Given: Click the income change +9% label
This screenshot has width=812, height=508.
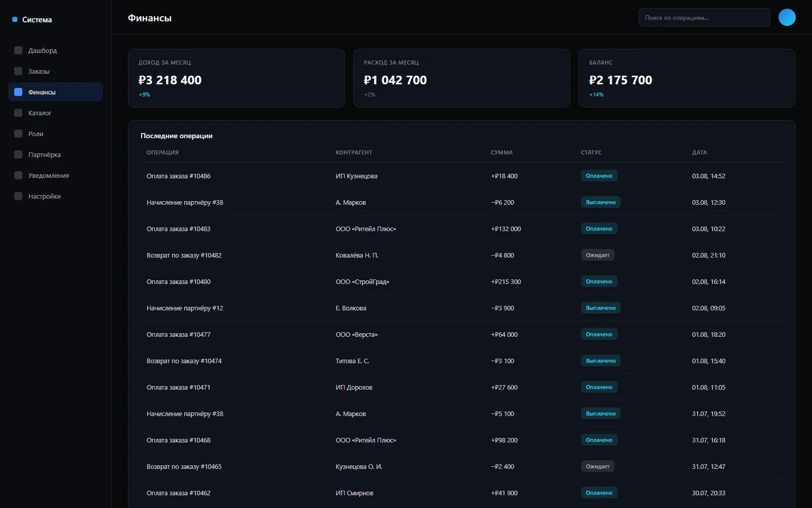Looking at the screenshot, I should click(x=144, y=94).
